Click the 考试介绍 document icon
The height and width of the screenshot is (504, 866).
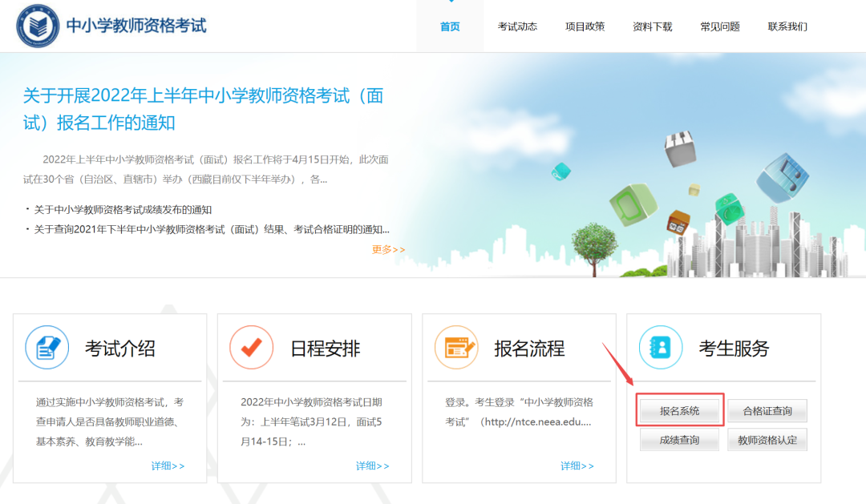(47, 348)
